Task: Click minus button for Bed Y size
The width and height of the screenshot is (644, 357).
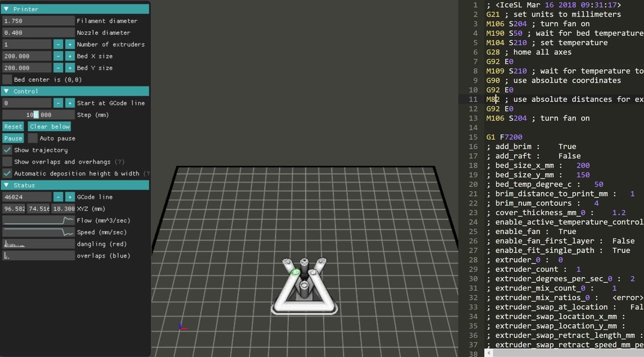Action: (x=58, y=68)
